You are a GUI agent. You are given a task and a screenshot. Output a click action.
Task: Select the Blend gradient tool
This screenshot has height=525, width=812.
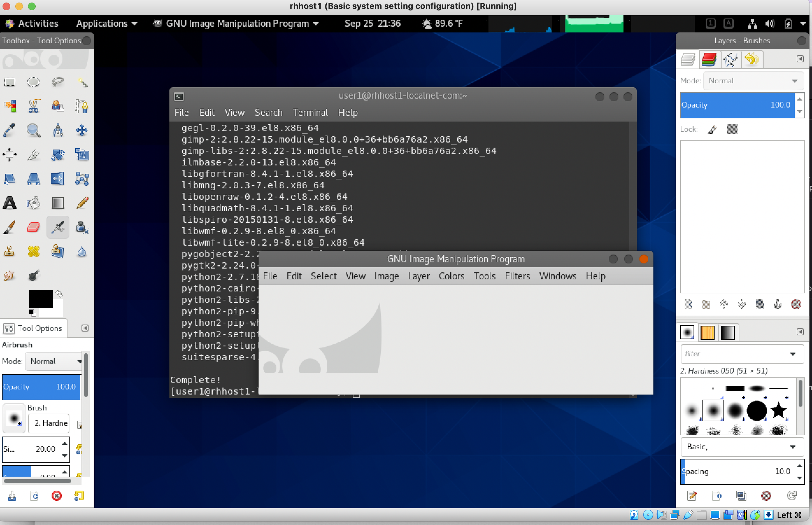58,203
